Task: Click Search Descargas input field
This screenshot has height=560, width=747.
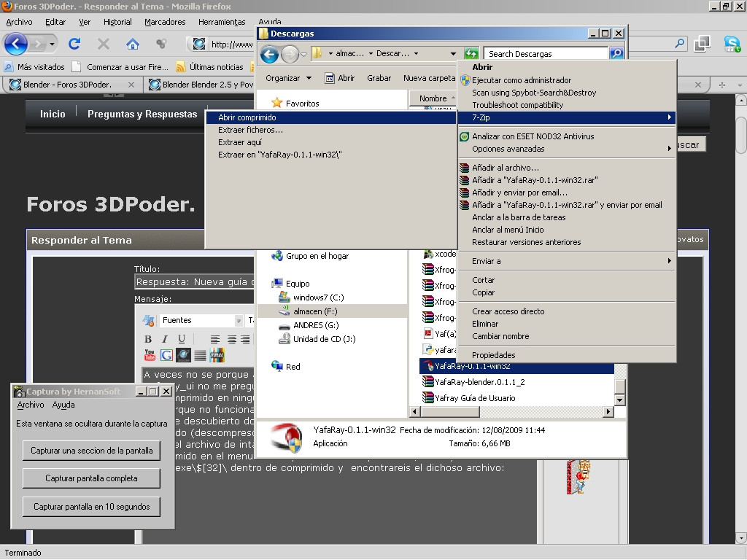Action: click(546, 54)
